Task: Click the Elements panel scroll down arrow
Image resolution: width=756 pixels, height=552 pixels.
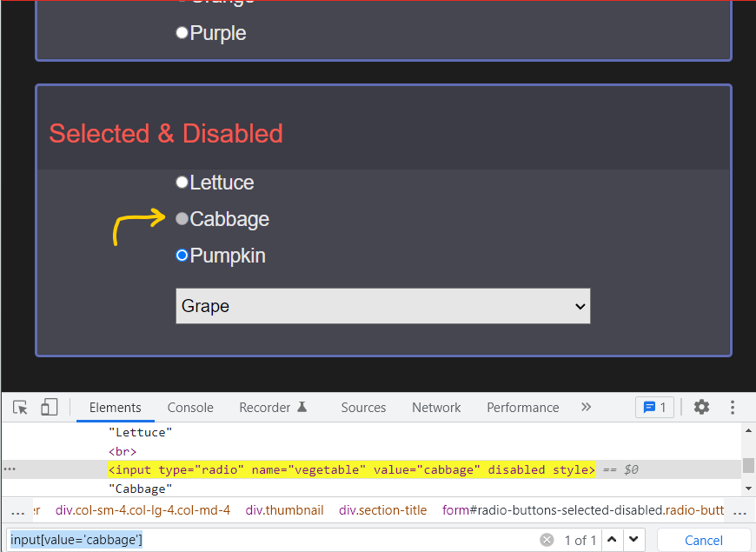Action: [748, 489]
